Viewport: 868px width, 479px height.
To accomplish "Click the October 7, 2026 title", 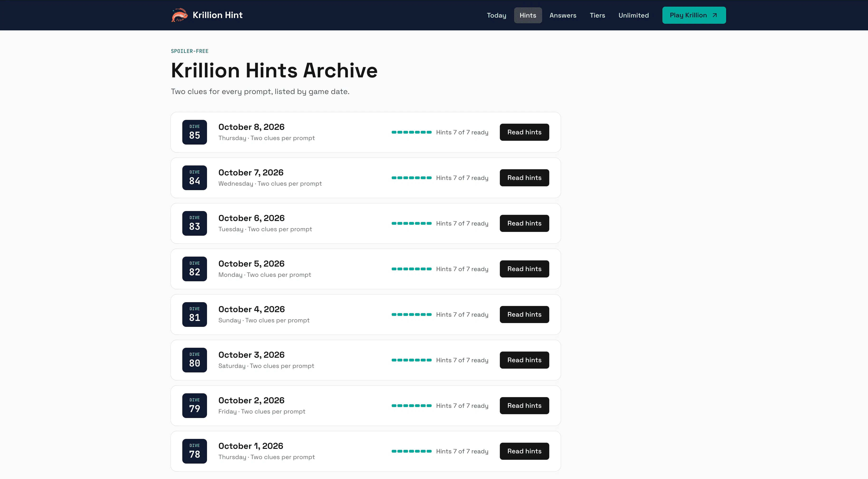I will coord(251,172).
